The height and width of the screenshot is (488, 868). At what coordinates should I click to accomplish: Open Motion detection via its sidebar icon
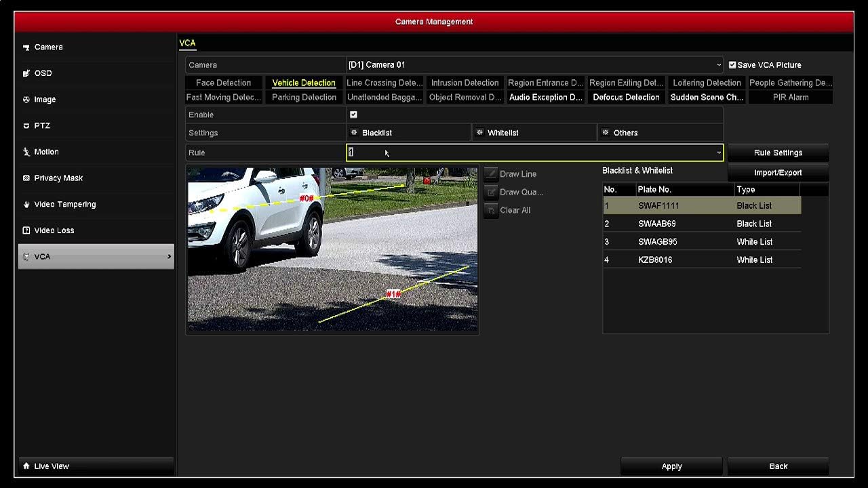(27, 152)
